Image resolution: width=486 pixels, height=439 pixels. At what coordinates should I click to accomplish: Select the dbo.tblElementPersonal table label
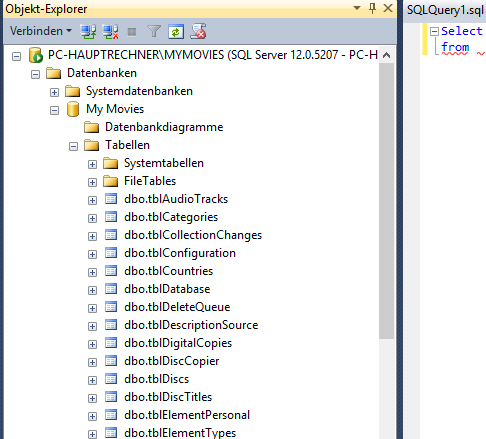click(187, 415)
